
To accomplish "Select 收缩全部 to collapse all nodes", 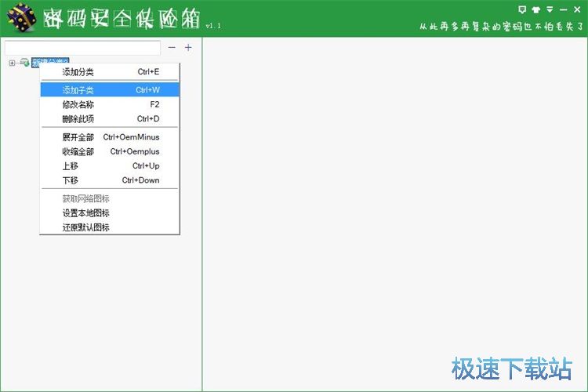I will tap(110, 151).
